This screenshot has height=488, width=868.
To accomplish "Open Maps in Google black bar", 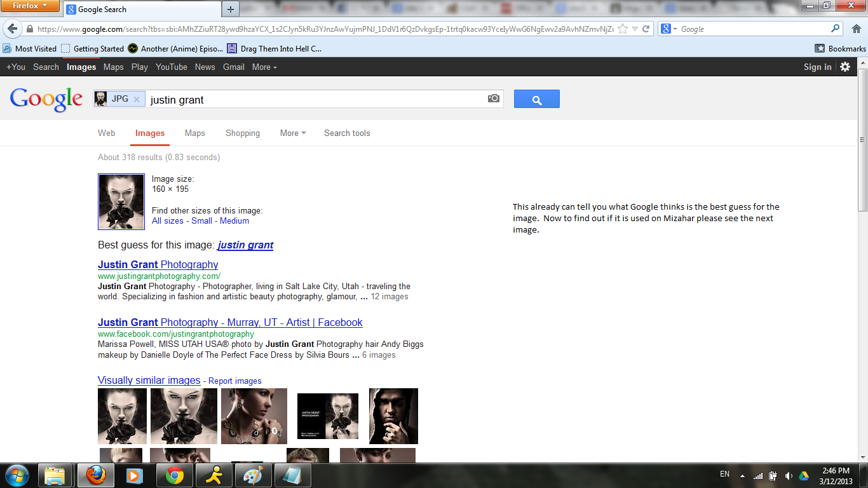I will tap(114, 67).
